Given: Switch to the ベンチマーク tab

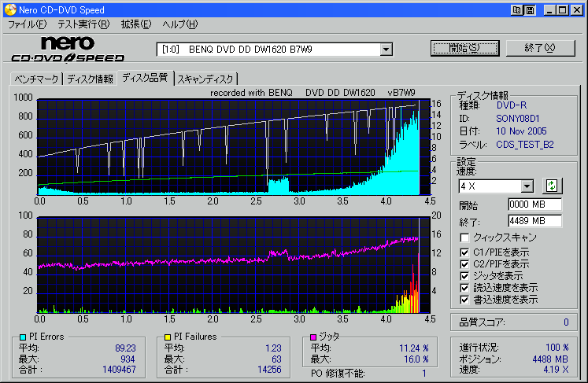Looking at the screenshot, I should [35, 79].
